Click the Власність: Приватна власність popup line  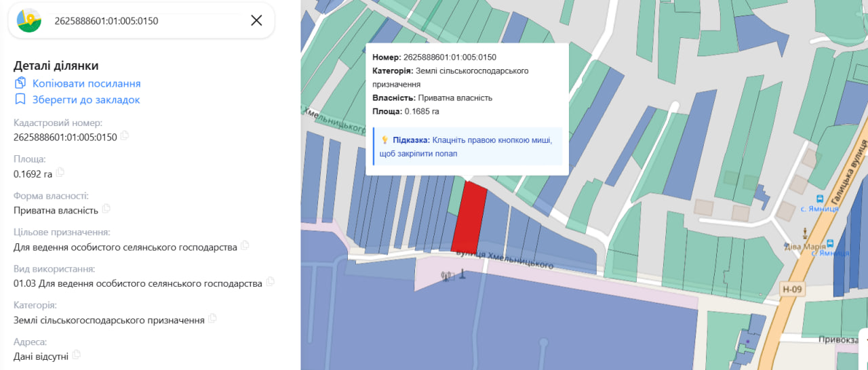pos(432,98)
